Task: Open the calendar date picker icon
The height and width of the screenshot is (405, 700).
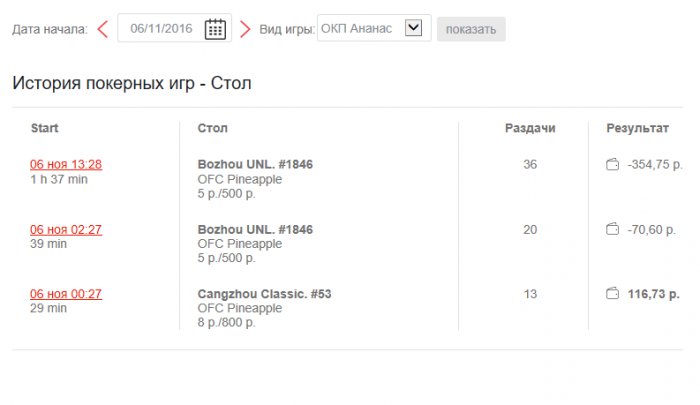Action: [215, 29]
